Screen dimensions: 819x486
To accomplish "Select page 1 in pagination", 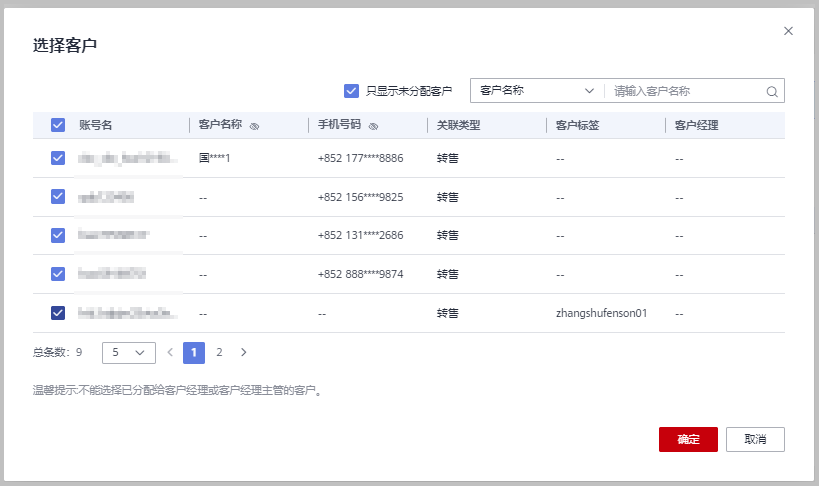I will (x=194, y=352).
